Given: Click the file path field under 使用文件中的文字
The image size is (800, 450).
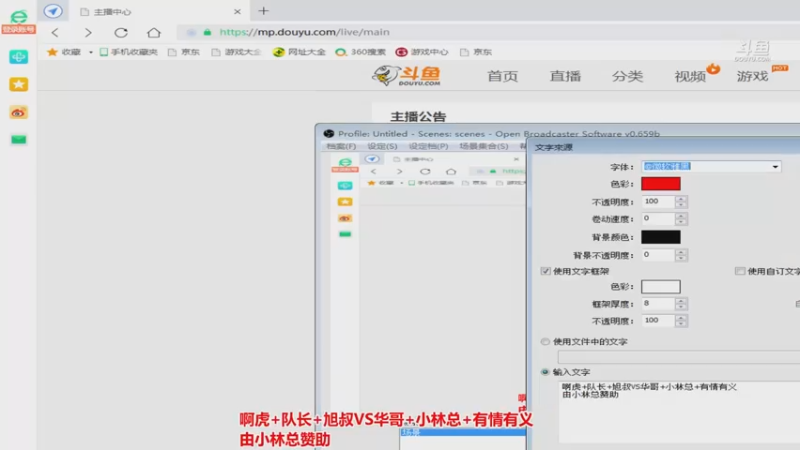Looking at the screenshot, I should [679, 357].
